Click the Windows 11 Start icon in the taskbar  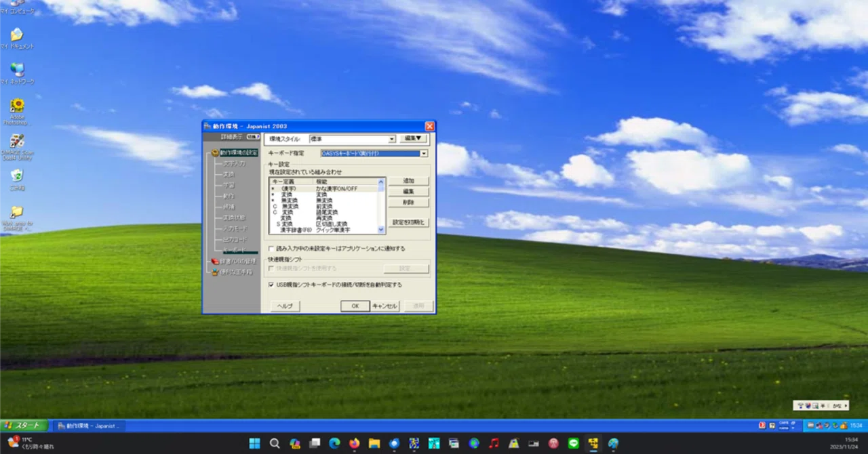pyautogui.click(x=254, y=443)
